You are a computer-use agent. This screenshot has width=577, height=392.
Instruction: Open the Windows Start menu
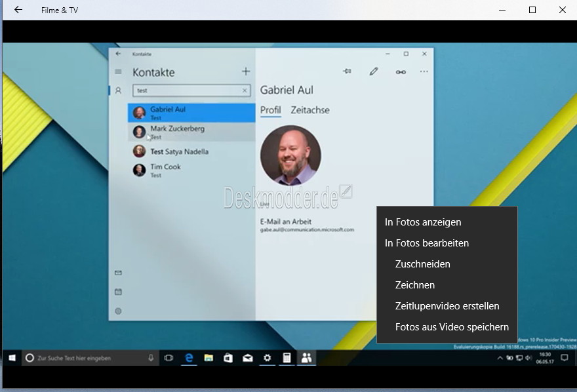pos(12,358)
